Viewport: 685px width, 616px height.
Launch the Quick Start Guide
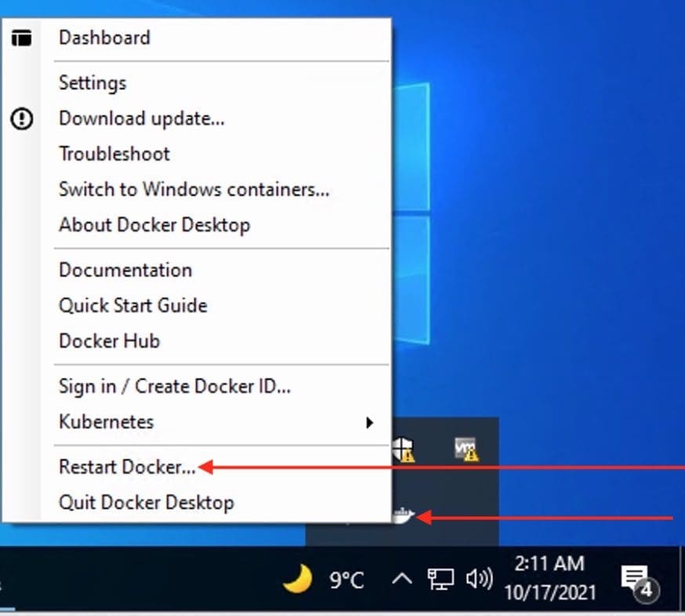tap(133, 305)
